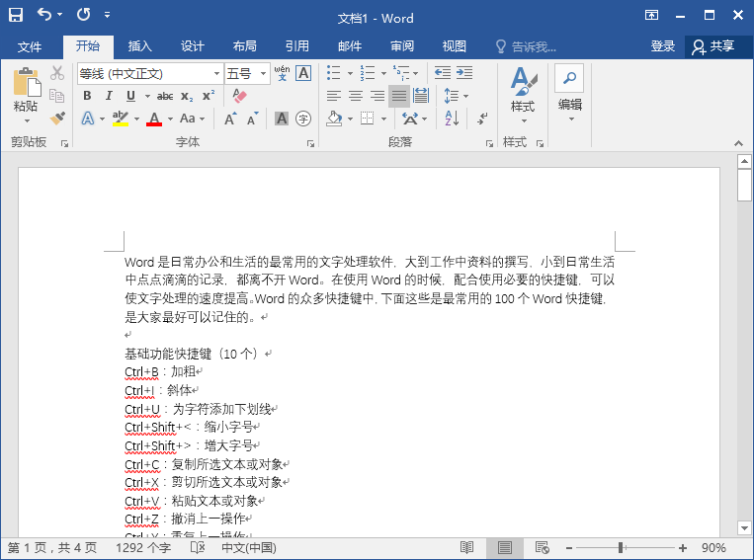
Task: Click the Enclose Characters 字 icon
Action: 303,119
